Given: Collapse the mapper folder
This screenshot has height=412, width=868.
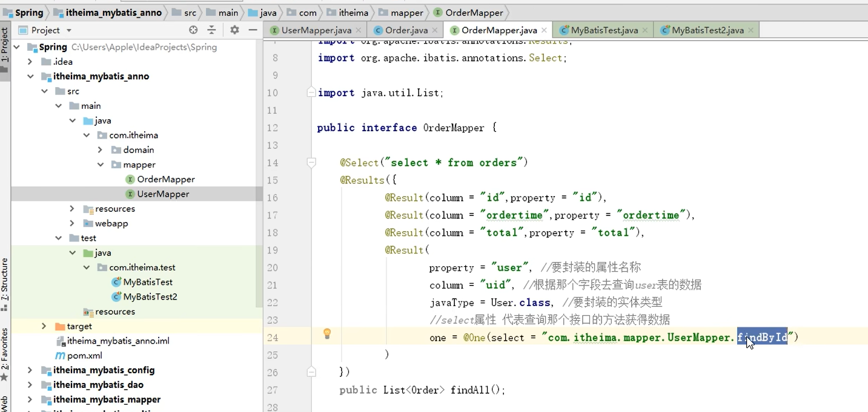Looking at the screenshot, I should coord(101,164).
